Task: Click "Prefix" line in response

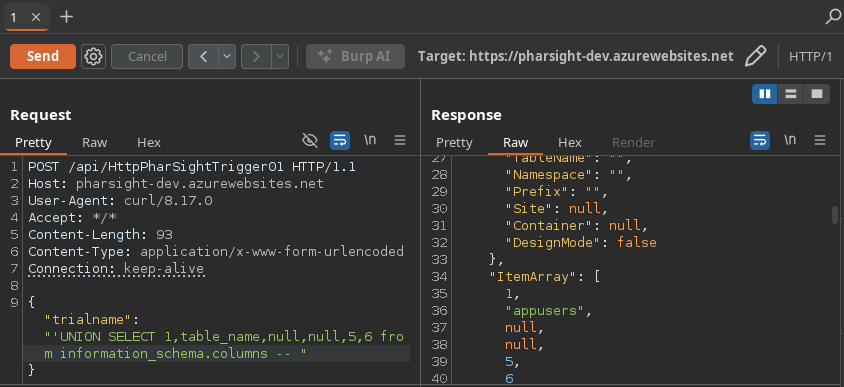Action: pyautogui.click(x=556, y=192)
